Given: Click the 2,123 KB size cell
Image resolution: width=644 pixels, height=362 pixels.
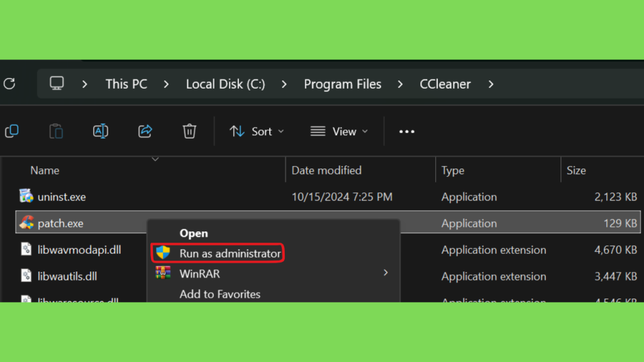Looking at the screenshot, I should (x=616, y=197).
